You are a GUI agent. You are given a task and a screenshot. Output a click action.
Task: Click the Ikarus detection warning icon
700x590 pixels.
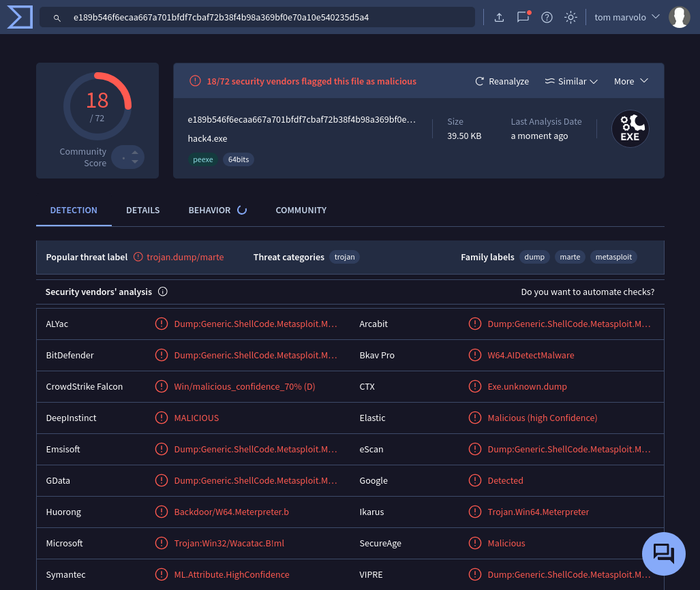pyautogui.click(x=475, y=512)
